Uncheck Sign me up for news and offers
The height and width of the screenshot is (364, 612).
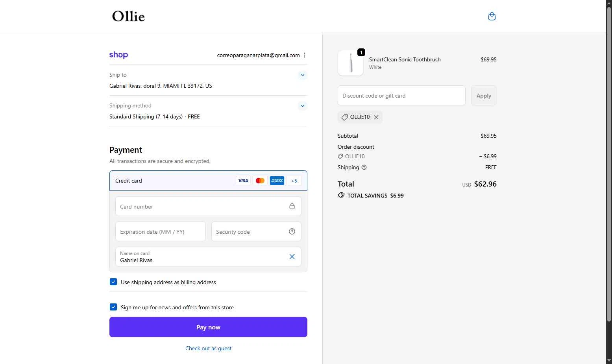click(113, 307)
